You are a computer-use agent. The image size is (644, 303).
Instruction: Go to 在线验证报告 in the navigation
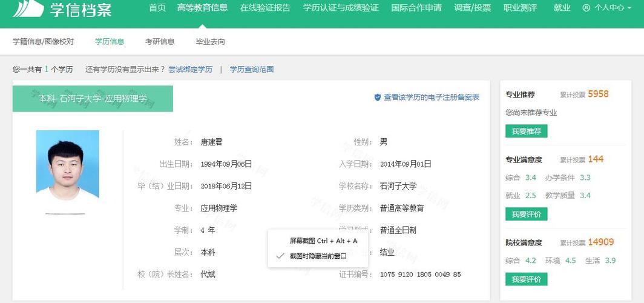click(x=265, y=8)
